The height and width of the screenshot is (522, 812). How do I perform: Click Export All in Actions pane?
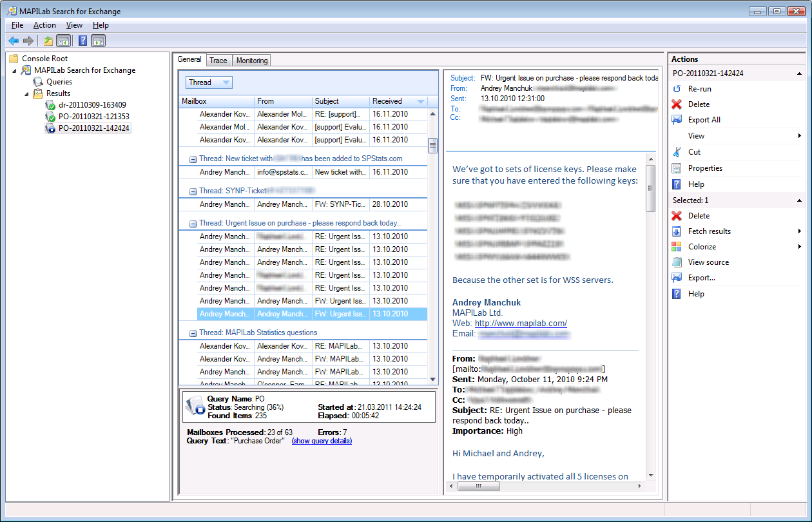(704, 120)
